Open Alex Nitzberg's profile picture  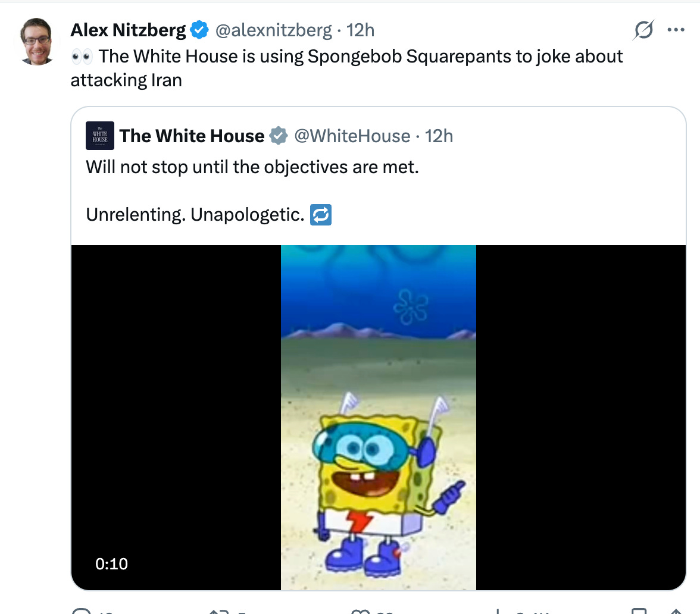(x=37, y=42)
